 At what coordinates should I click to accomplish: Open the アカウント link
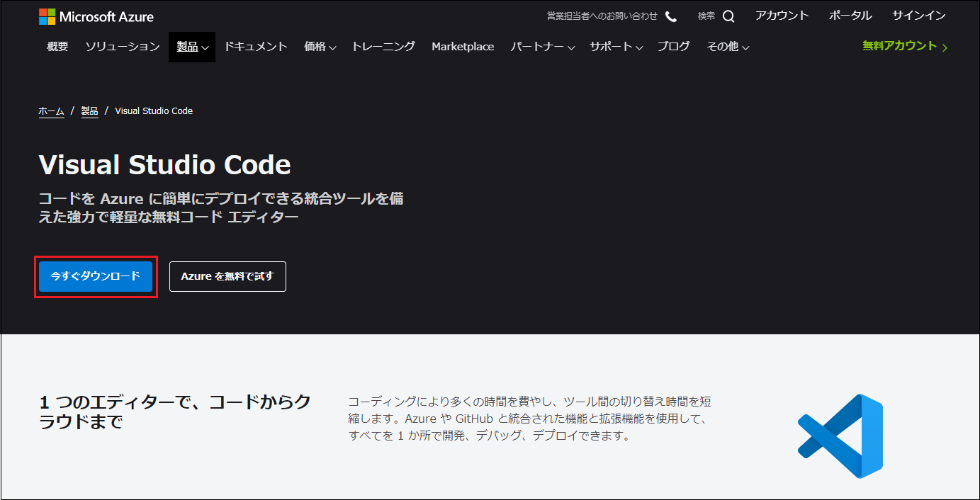782,16
